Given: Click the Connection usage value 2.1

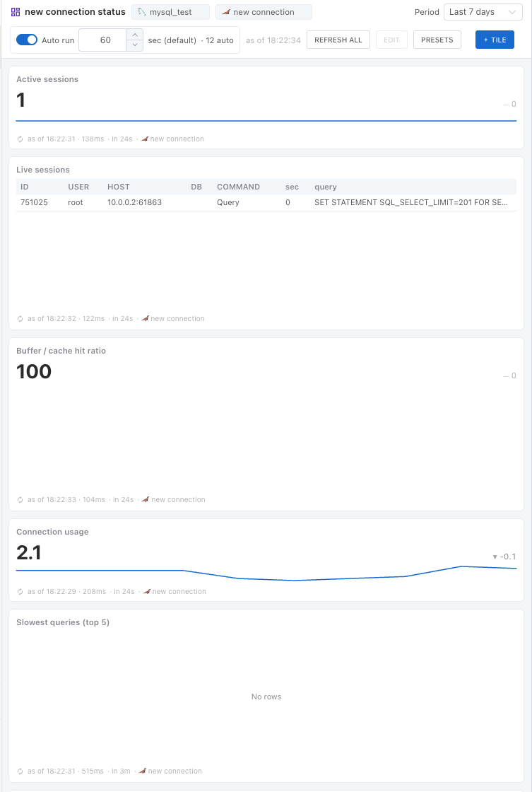Looking at the screenshot, I should coord(29,552).
